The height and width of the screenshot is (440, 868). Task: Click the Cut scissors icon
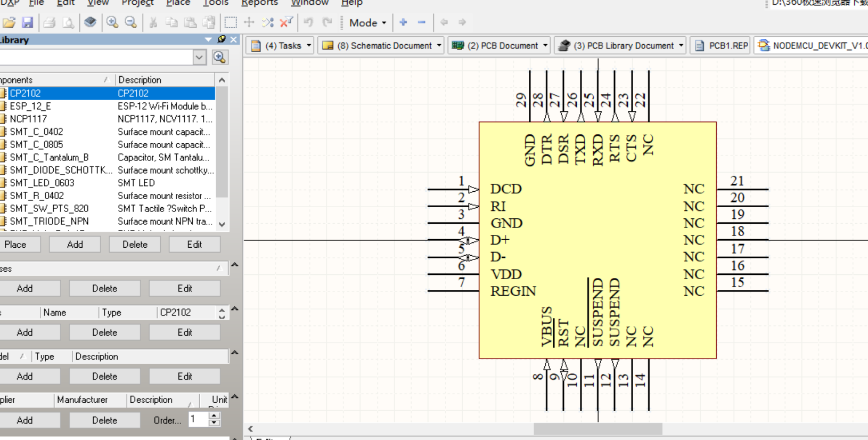(153, 22)
